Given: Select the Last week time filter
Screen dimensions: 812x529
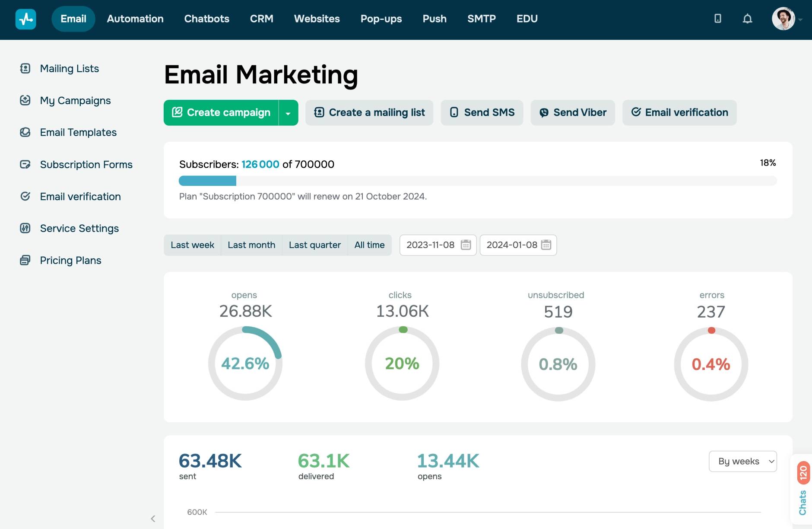Looking at the screenshot, I should 192,245.
